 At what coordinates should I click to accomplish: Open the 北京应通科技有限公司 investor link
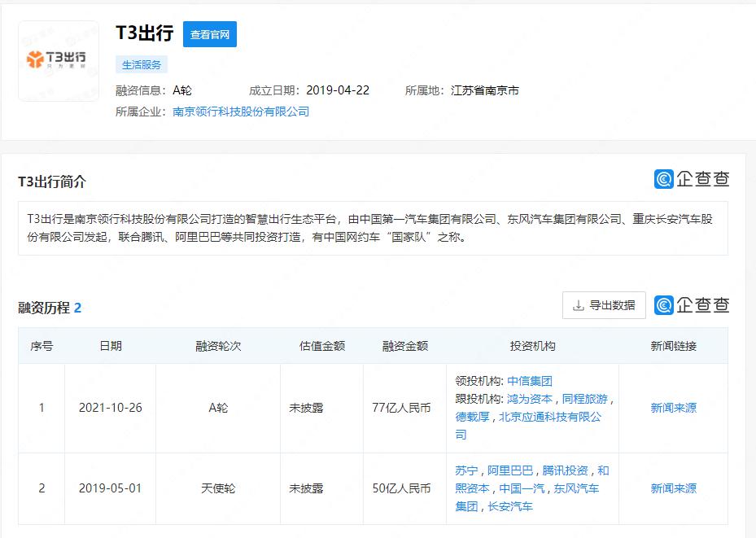coord(528,426)
